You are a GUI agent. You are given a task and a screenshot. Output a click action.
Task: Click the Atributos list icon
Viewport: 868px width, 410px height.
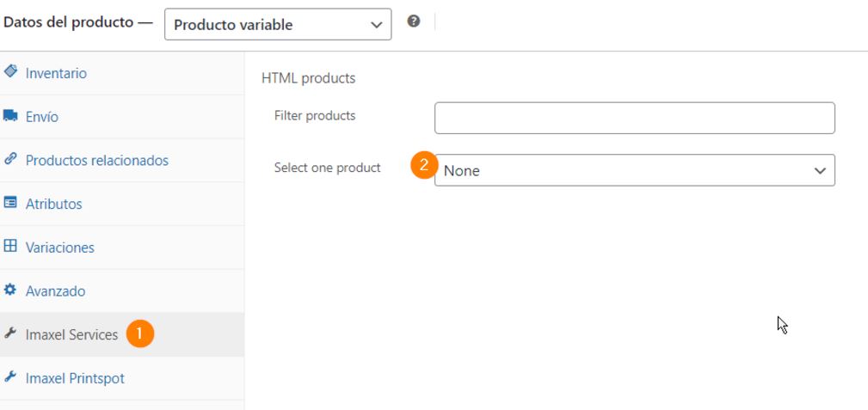[x=10, y=204]
